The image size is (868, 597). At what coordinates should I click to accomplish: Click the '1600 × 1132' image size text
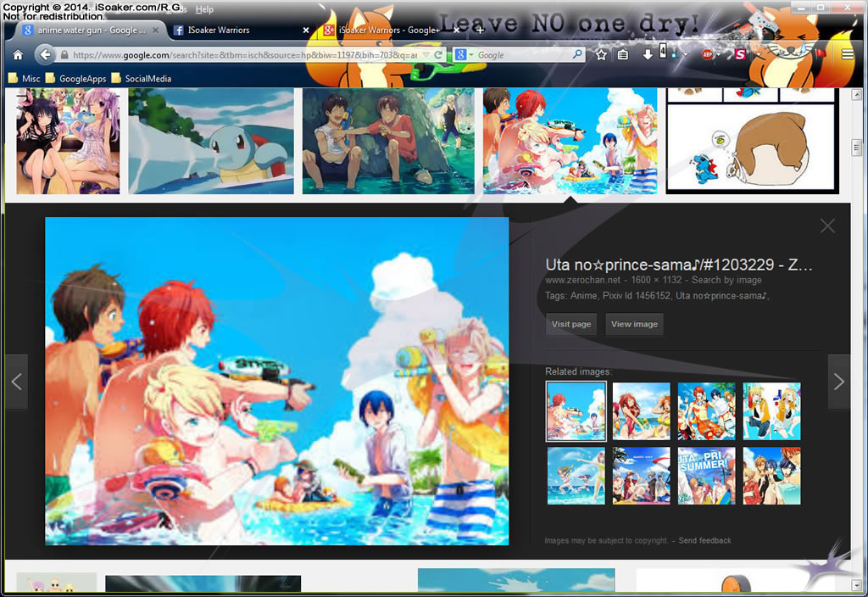click(x=656, y=280)
